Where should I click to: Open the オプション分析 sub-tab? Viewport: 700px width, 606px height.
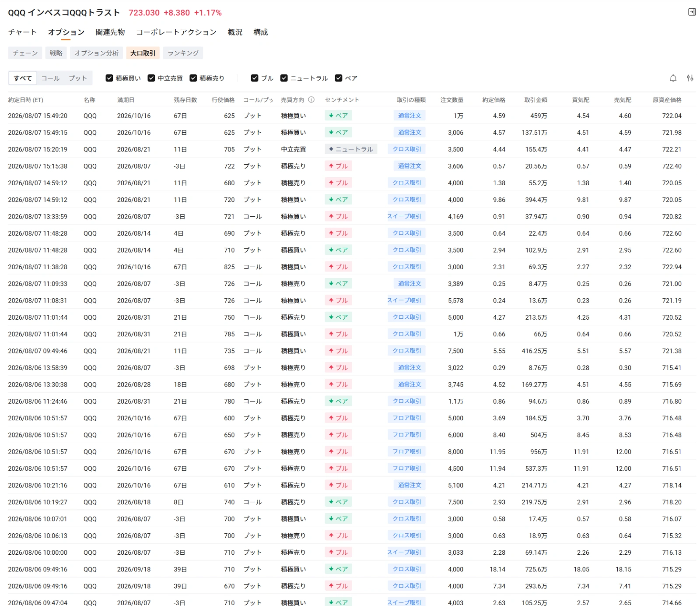pyautogui.click(x=96, y=53)
